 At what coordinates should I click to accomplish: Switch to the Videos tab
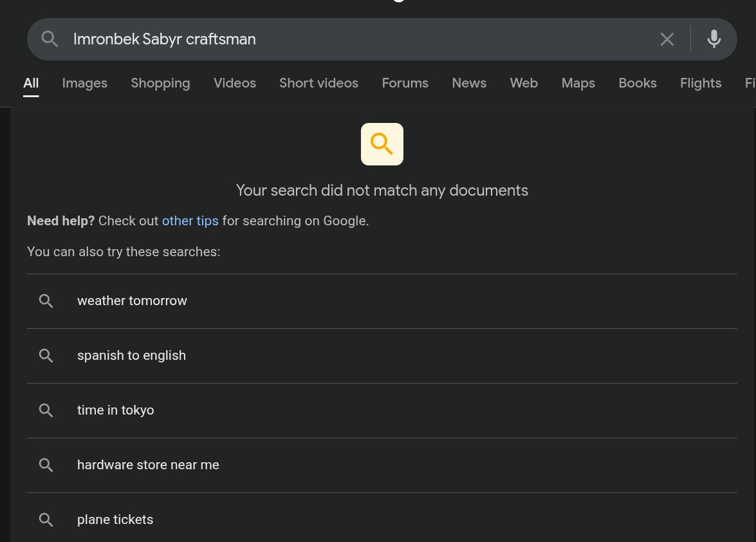click(235, 83)
